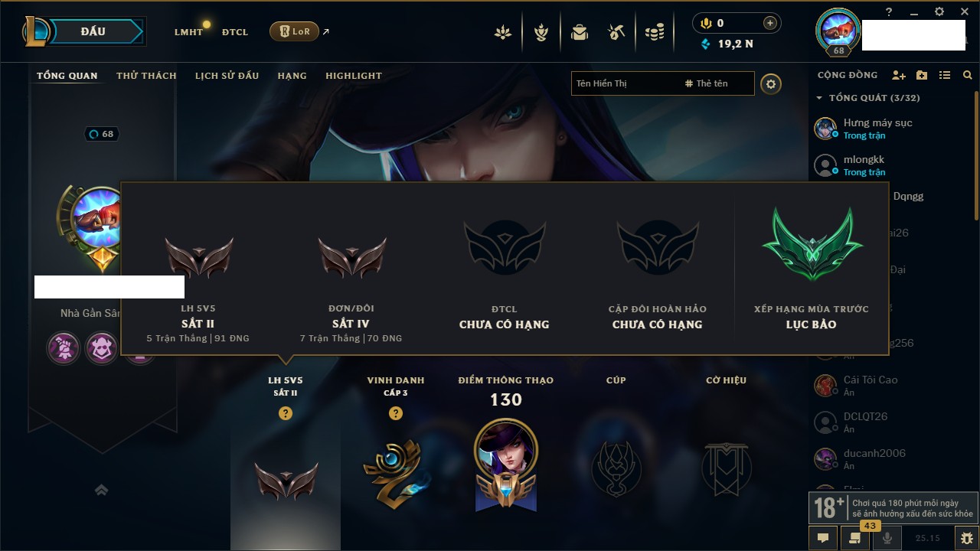
Task: Click the bug report icon
Action: [967, 538]
